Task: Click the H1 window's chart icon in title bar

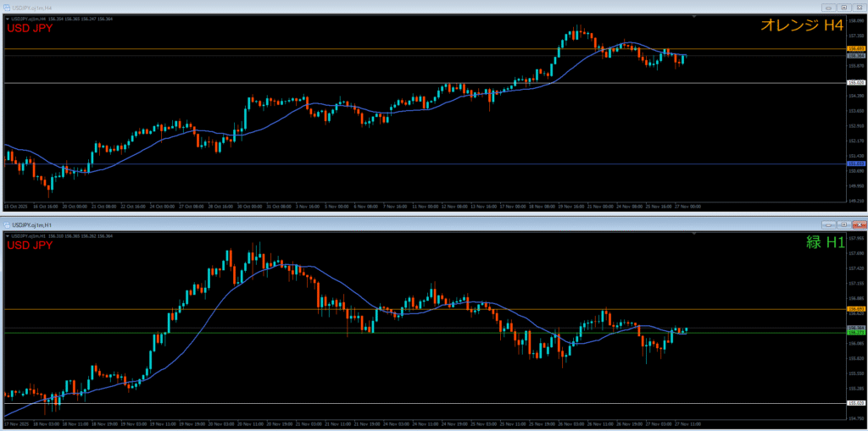Action: [x=7, y=225]
